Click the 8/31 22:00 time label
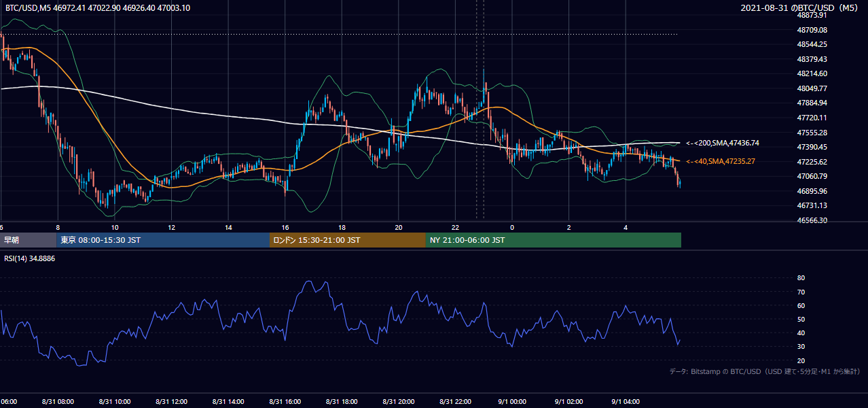Viewport: 868px width, 408px height. [x=455, y=402]
